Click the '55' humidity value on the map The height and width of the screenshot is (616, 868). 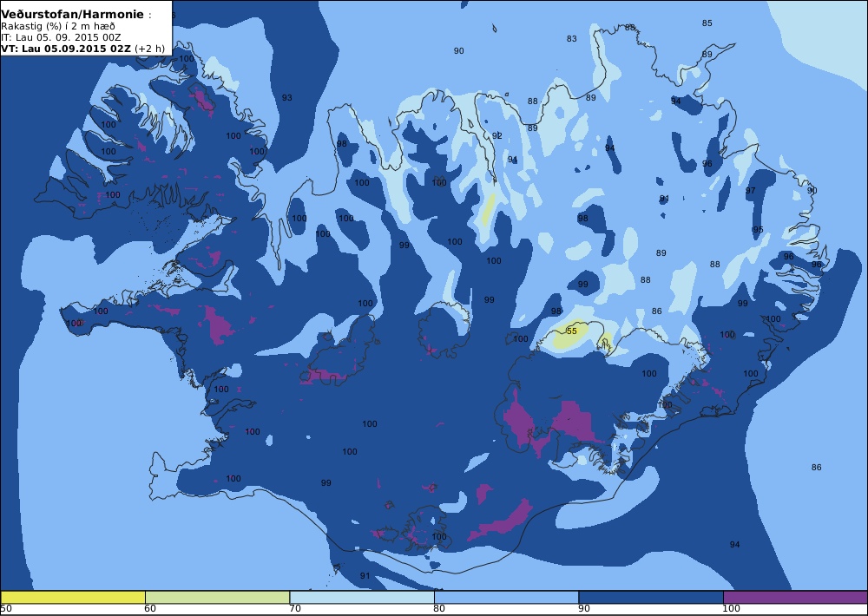572,331
